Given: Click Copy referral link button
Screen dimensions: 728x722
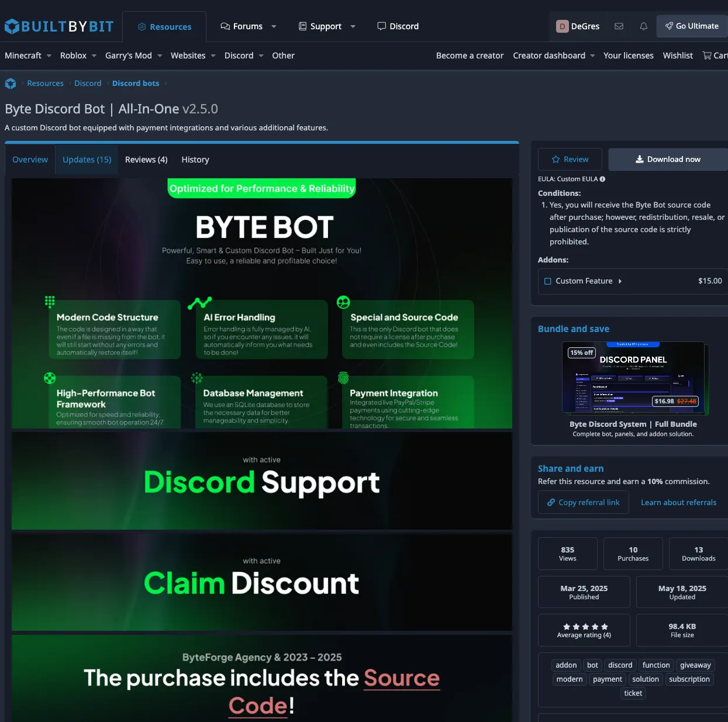Looking at the screenshot, I should [x=583, y=502].
